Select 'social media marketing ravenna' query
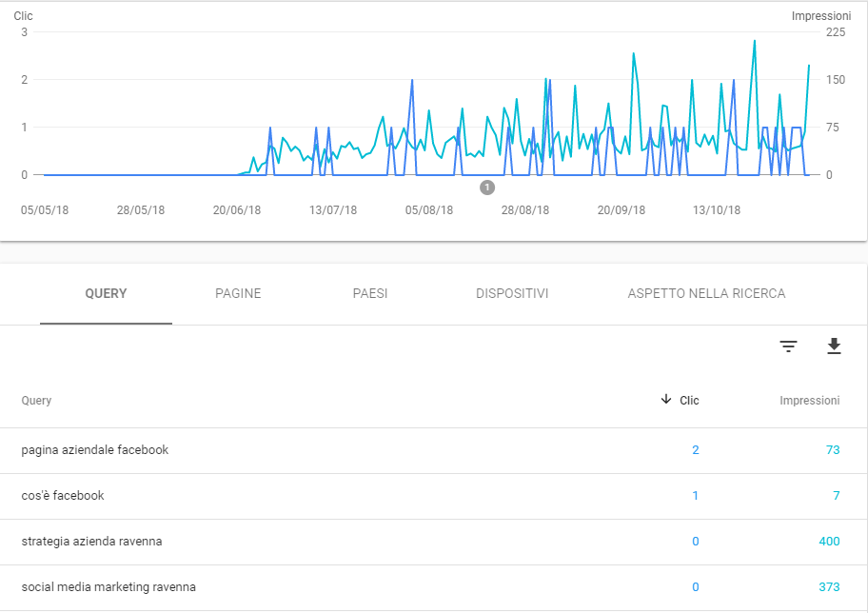Image resolution: width=868 pixels, height=613 pixels. (108, 587)
